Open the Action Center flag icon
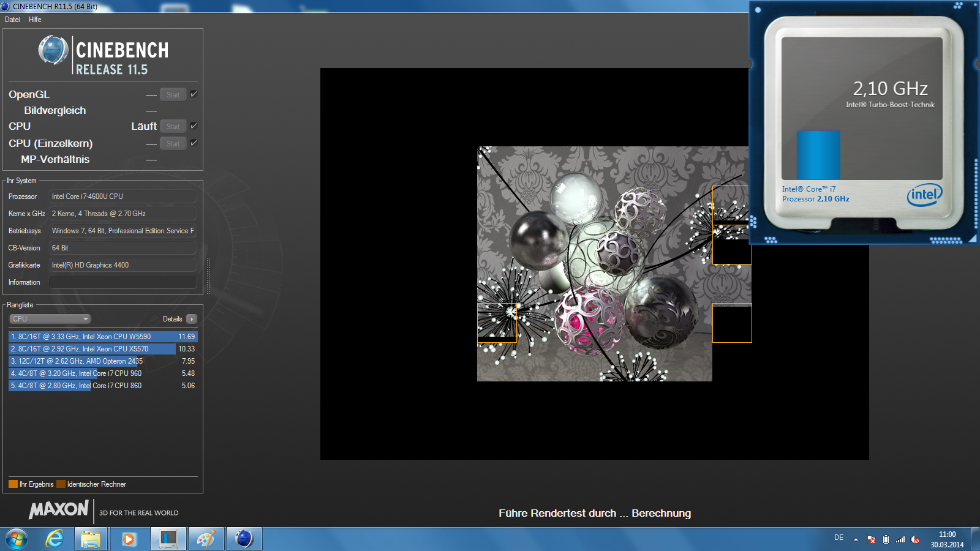980x551 pixels. pos(871,539)
